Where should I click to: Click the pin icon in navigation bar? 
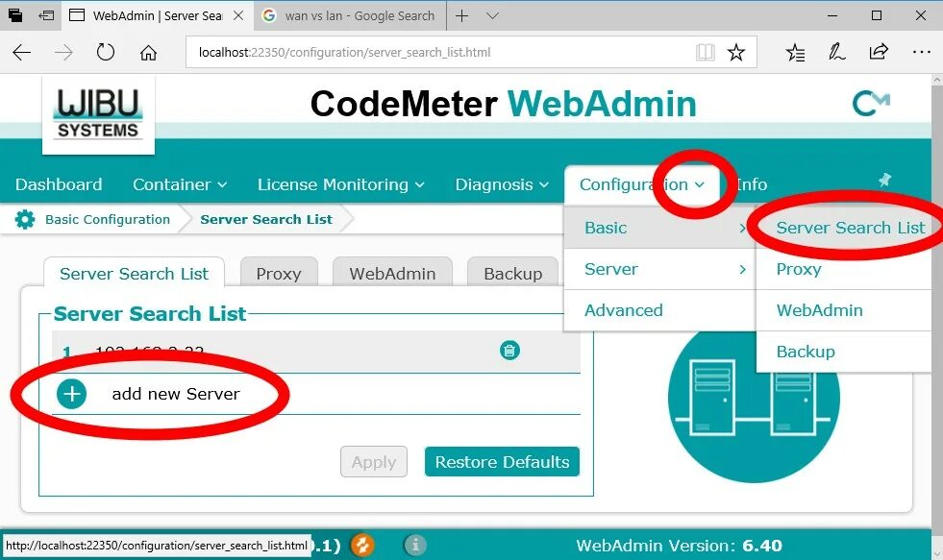[884, 179]
